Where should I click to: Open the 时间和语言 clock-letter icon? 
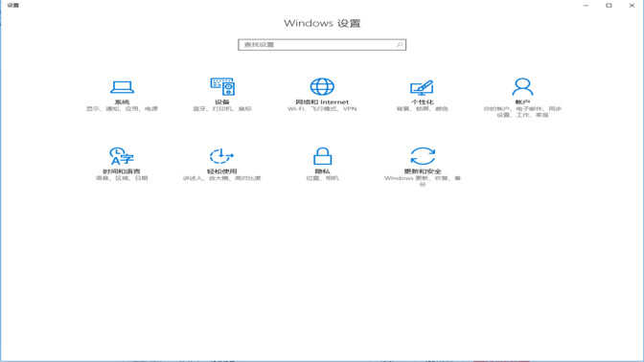pos(122,156)
